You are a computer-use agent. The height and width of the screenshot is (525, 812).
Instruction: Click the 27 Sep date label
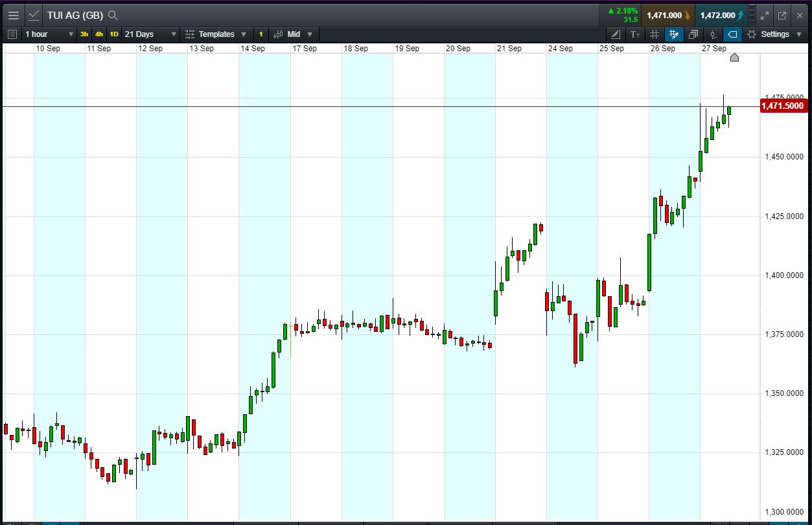coord(714,49)
